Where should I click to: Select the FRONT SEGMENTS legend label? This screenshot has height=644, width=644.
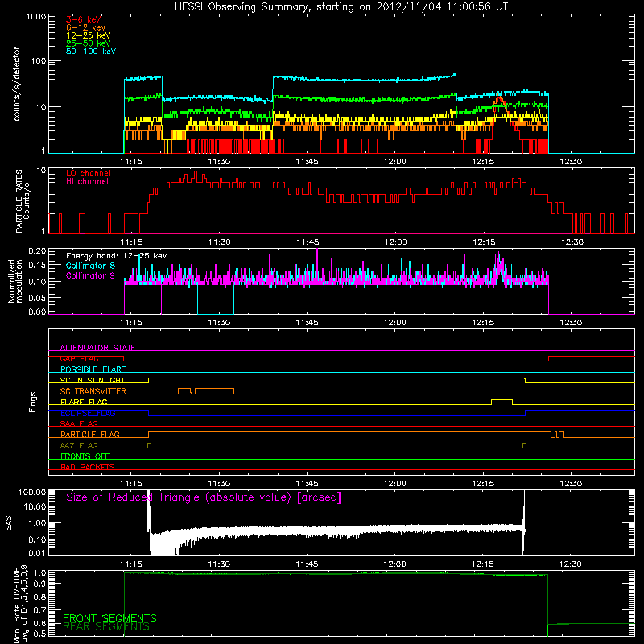(109, 618)
